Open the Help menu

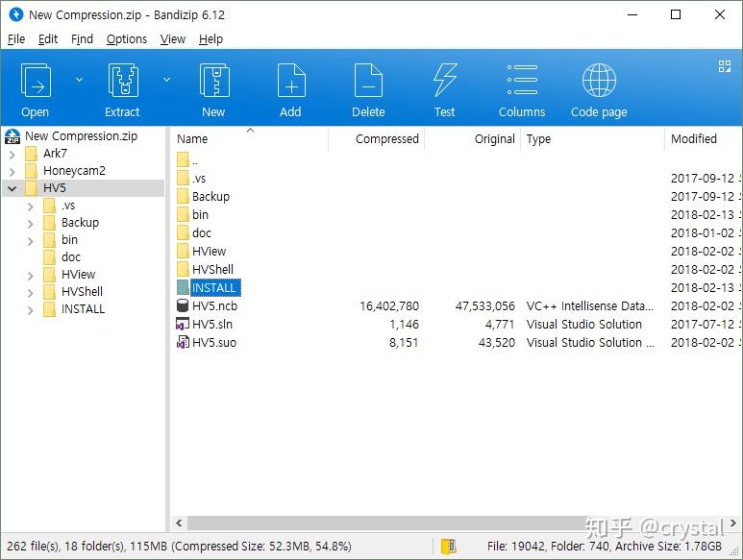[211, 38]
